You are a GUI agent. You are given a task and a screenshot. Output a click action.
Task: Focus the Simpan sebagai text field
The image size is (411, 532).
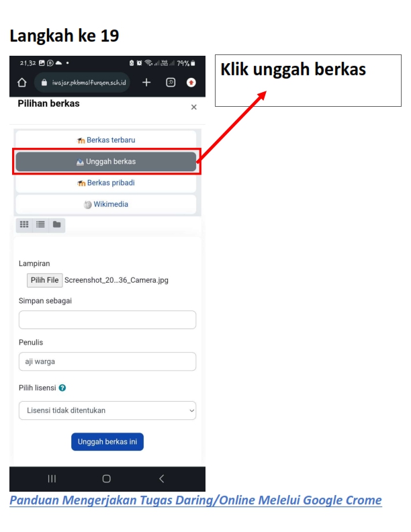tap(107, 320)
